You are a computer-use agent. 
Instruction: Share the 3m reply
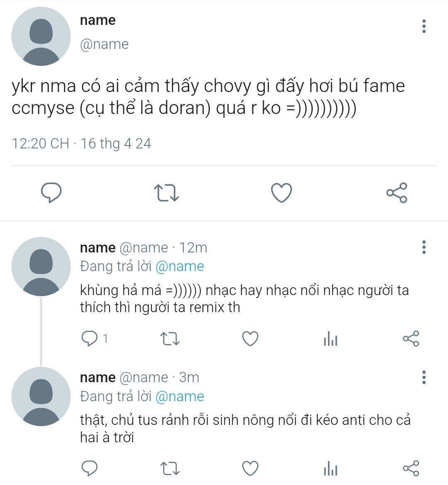411,468
